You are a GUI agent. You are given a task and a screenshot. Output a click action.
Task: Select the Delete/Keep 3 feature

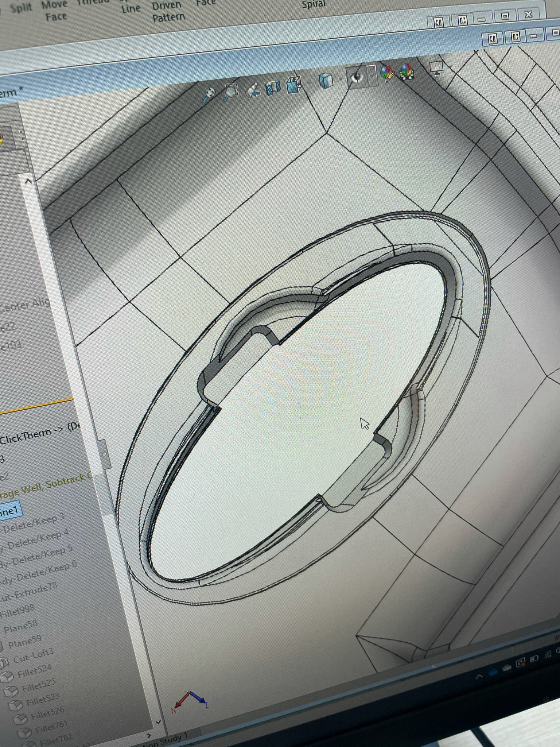tap(34, 522)
